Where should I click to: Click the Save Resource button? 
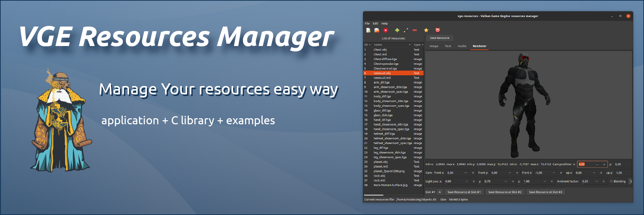439,38
